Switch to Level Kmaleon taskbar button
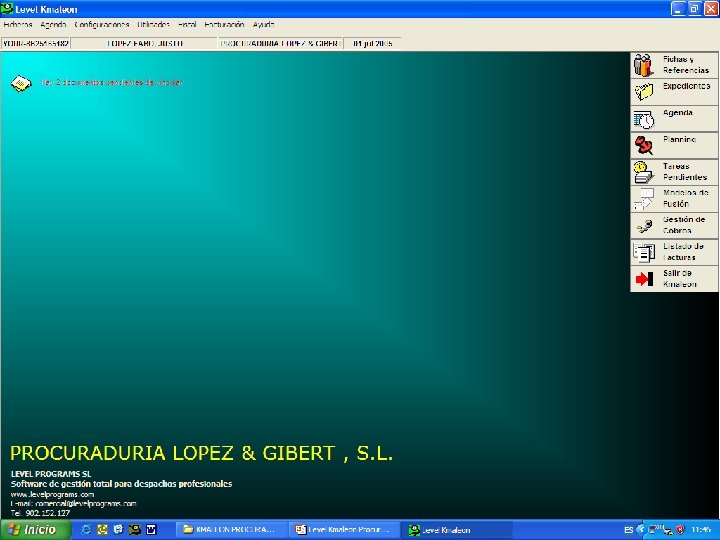The width and height of the screenshot is (720, 540). (x=457, y=530)
